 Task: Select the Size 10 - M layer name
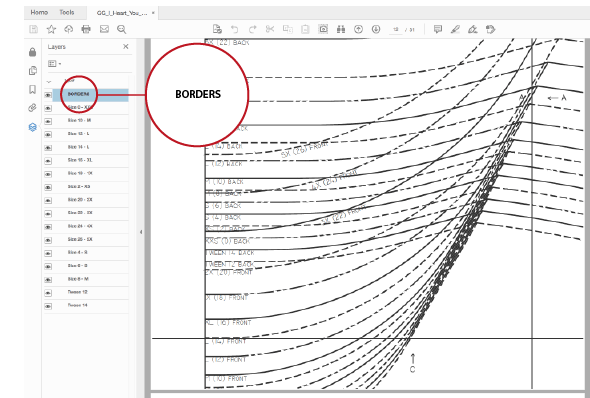pos(79,120)
